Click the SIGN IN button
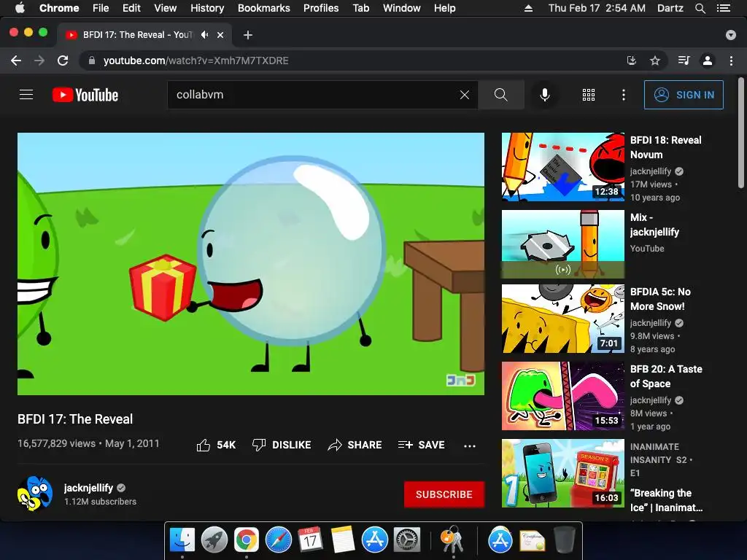Viewport: 747px width, 560px height. pos(684,95)
